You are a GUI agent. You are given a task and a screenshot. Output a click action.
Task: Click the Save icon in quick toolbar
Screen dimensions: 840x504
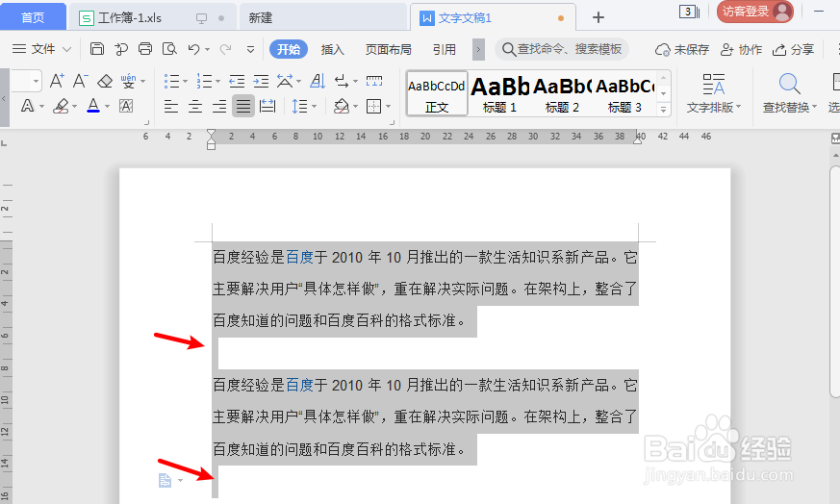(97, 49)
